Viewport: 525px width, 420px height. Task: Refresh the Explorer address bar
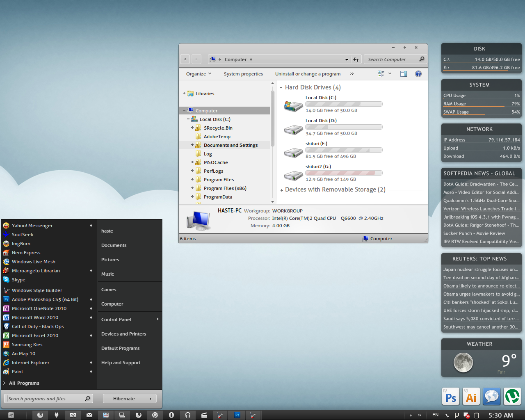(x=356, y=59)
